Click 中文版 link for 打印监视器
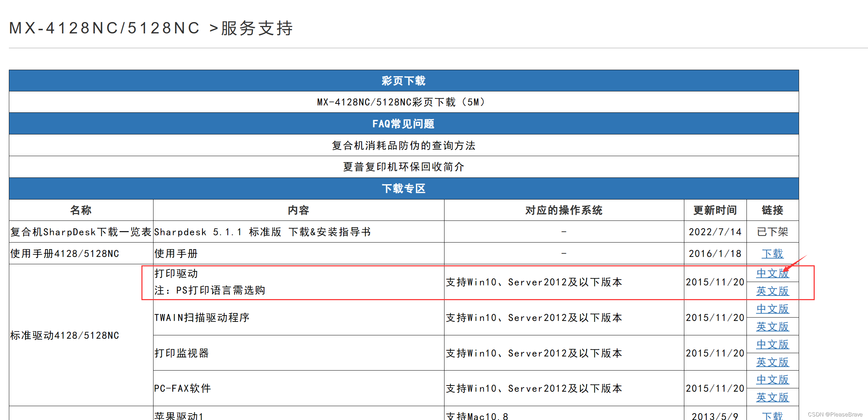 pos(772,344)
